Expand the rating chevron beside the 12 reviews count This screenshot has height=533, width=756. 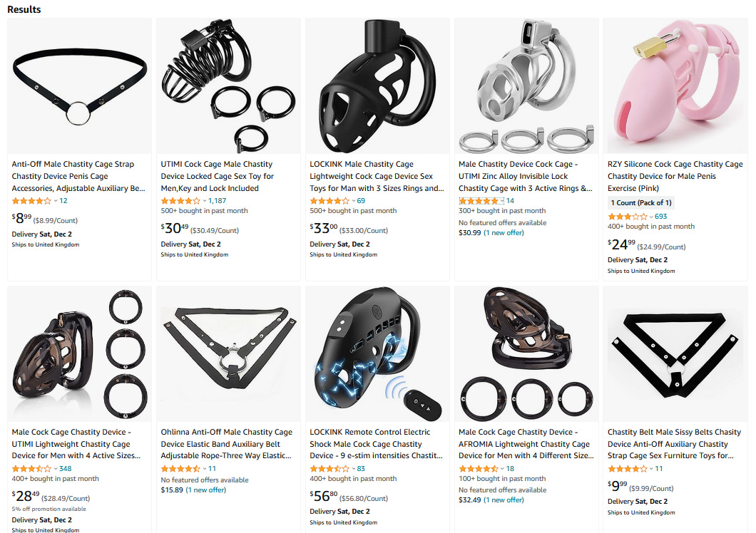click(x=56, y=201)
